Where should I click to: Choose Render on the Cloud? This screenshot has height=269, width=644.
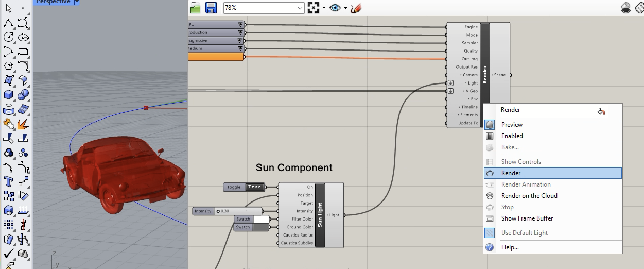(x=553, y=196)
